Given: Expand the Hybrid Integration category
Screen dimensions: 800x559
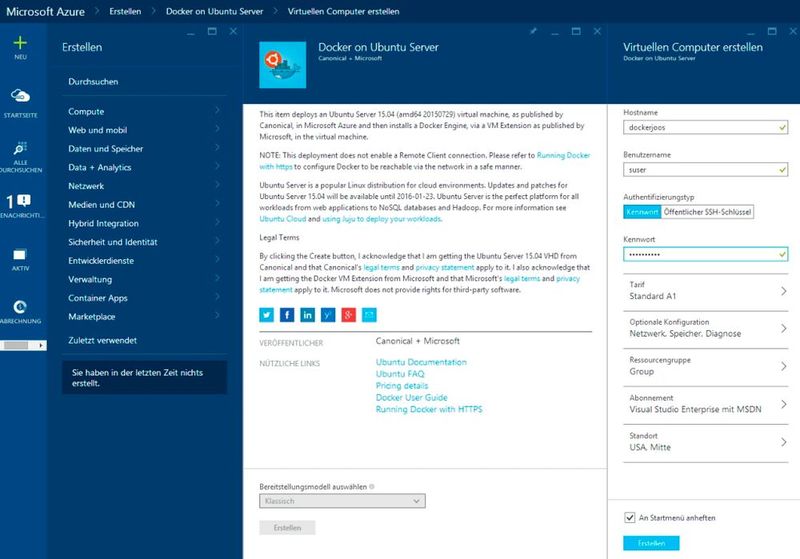Looking at the screenshot, I should [144, 223].
